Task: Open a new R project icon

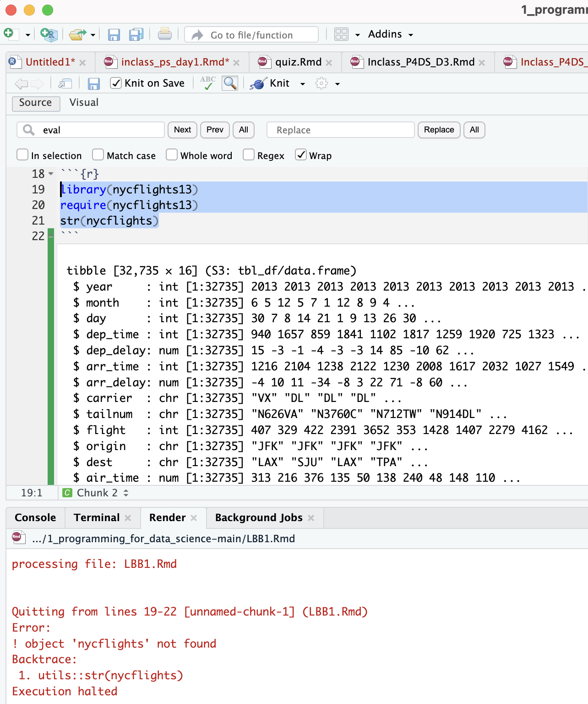Action: click(48, 34)
